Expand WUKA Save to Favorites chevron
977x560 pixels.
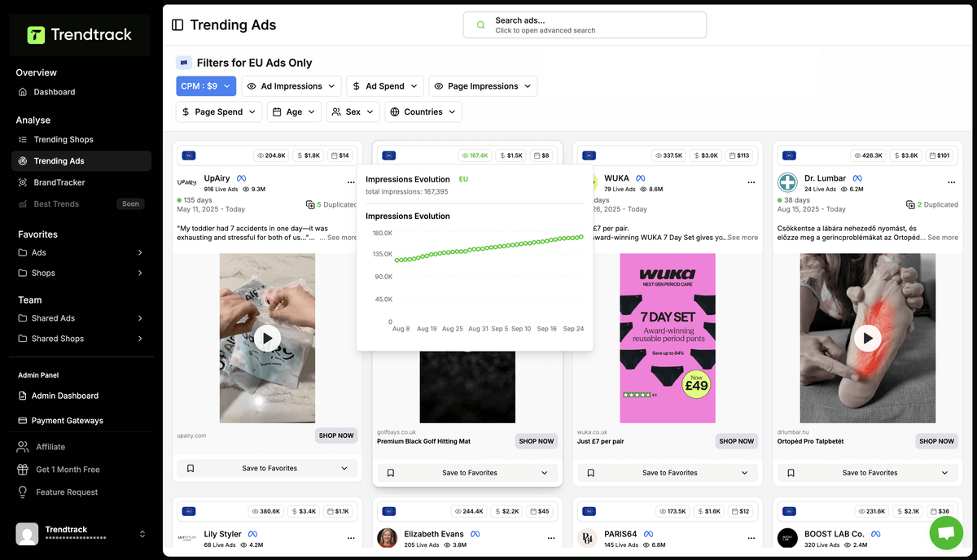(745, 473)
